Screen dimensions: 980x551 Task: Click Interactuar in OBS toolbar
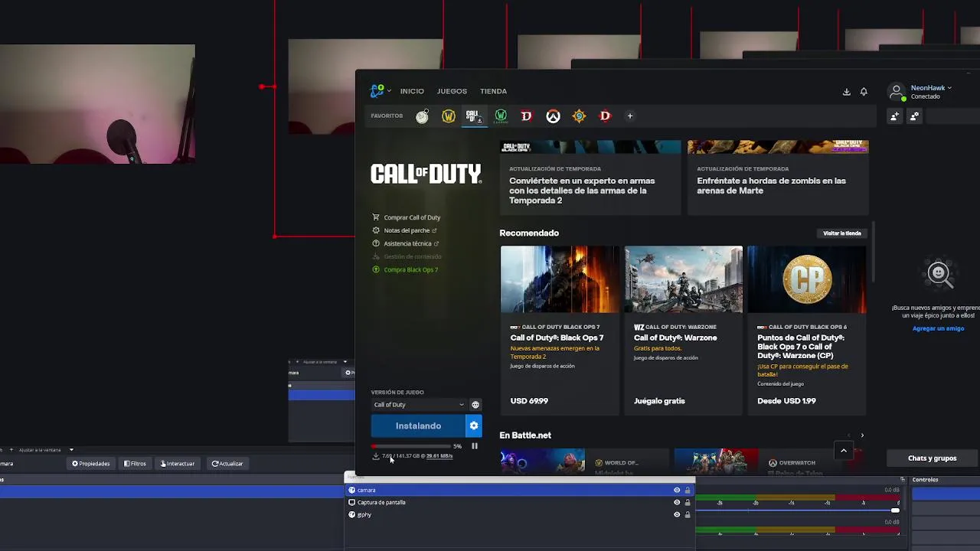178,464
